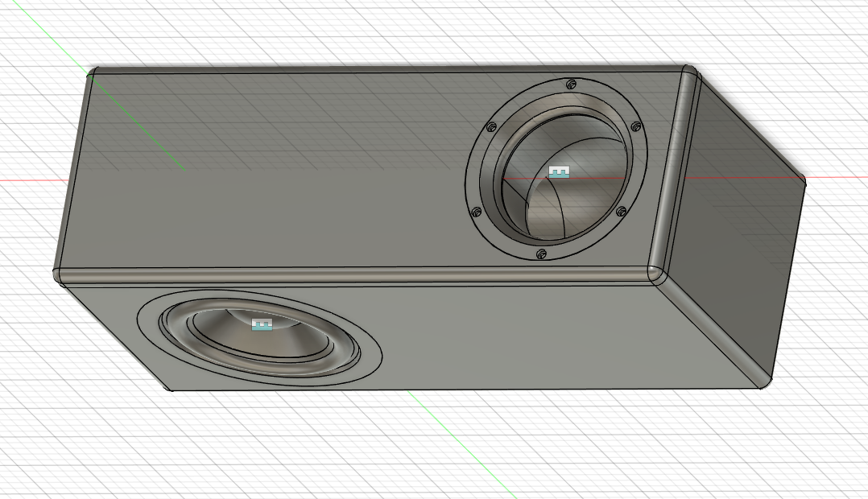868x499 pixels.
Task: Select the top screw on the port flange
Action: pos(572,84)
